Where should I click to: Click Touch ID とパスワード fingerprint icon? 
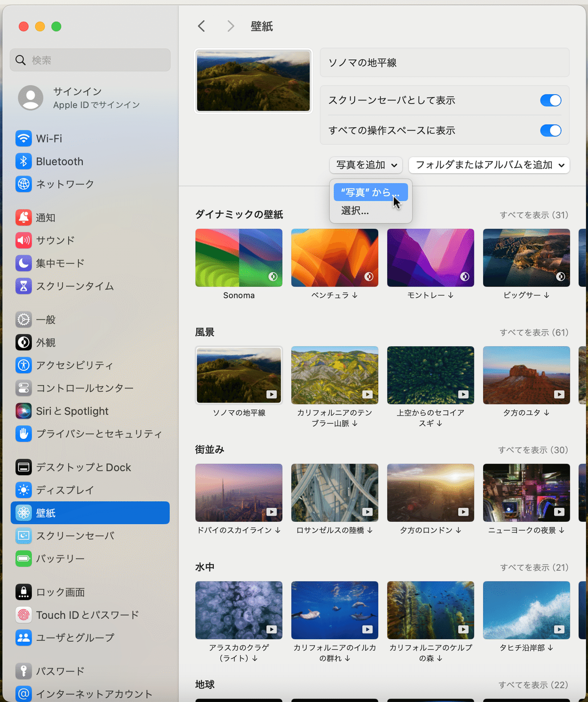tap(24, 615)
